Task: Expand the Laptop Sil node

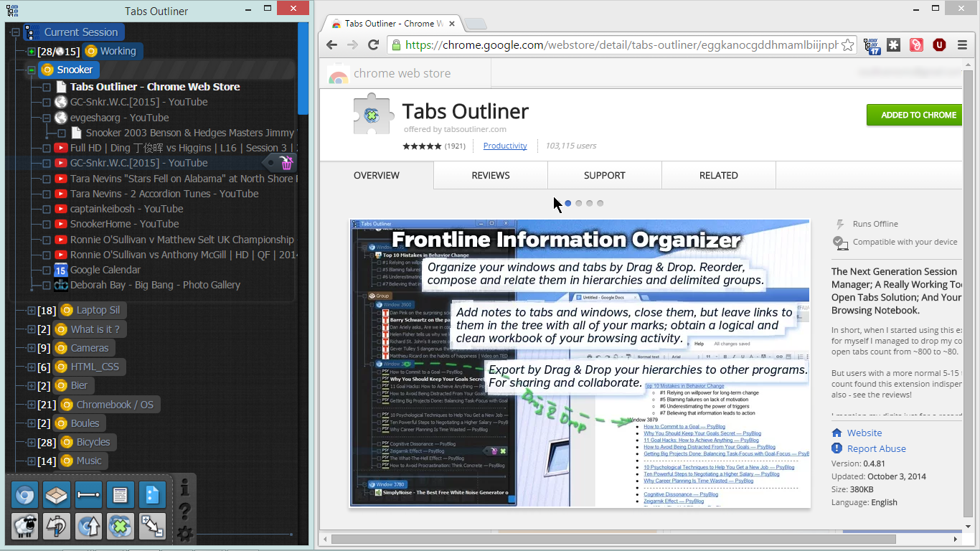Action: pyautogui.click(x=31, y=311)
